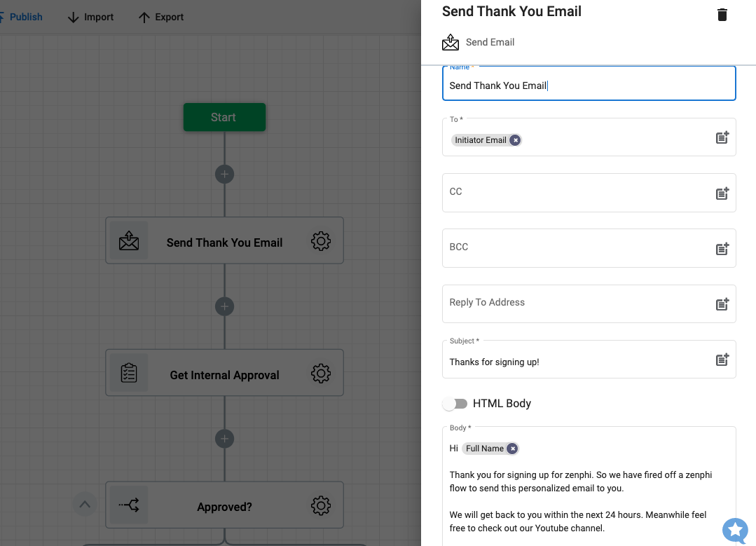Click into the Name input field

point(589,83)
